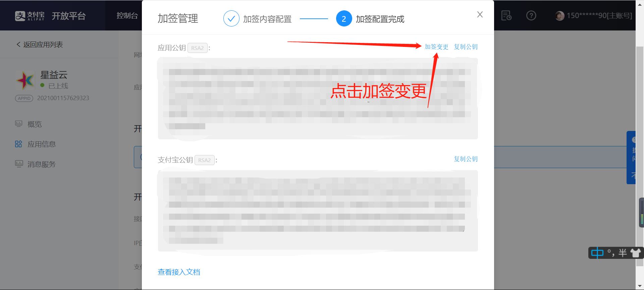Open the 控制台 menu item
Screen dimensions: 644x290
tap(127, 15)
